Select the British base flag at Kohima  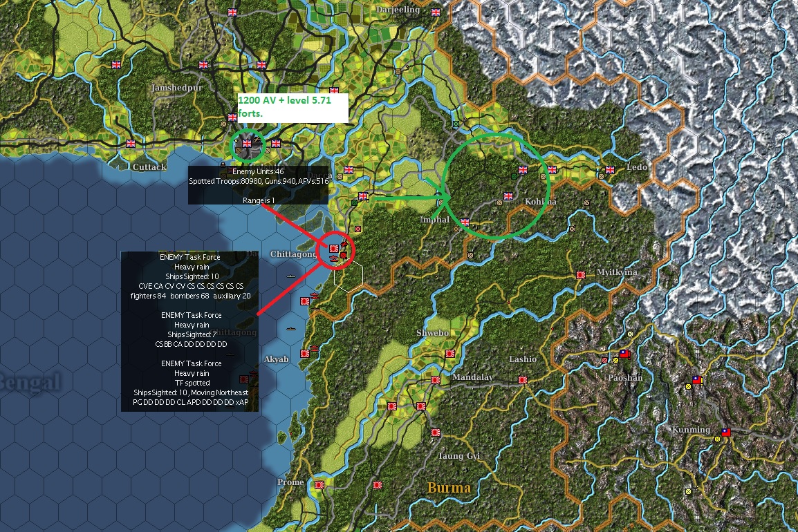[508, 196]
